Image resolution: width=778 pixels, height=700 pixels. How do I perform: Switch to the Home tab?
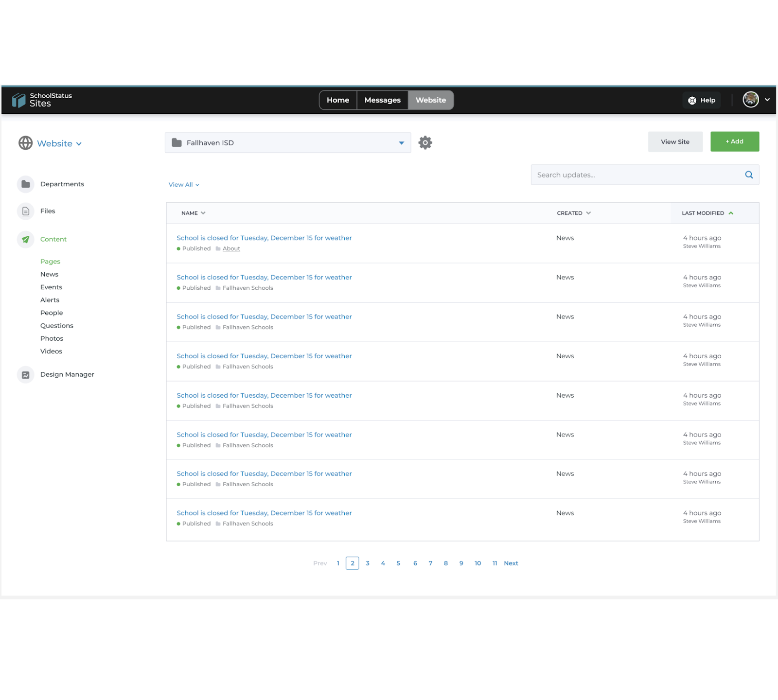coord(338,100)
